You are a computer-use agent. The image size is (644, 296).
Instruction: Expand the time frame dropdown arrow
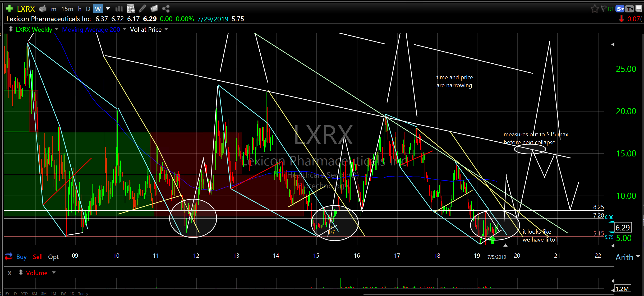point(108,9)
